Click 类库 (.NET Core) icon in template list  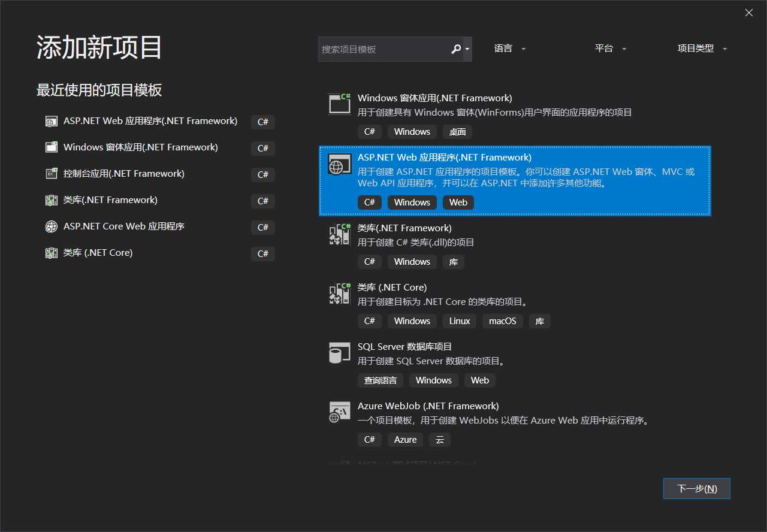(340, 294)
